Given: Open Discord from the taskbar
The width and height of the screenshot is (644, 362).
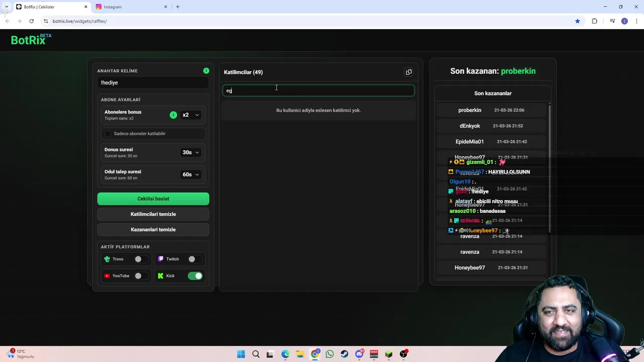Looking at the screenshot, I should click(359, 354).
